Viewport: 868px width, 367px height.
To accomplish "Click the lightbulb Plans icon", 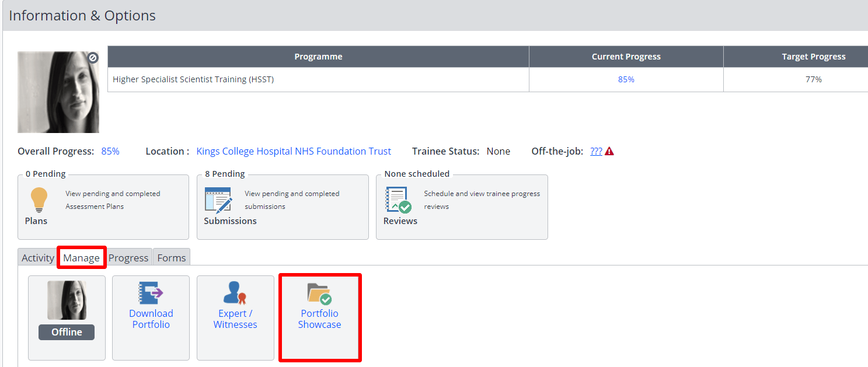I will (39, 200).
